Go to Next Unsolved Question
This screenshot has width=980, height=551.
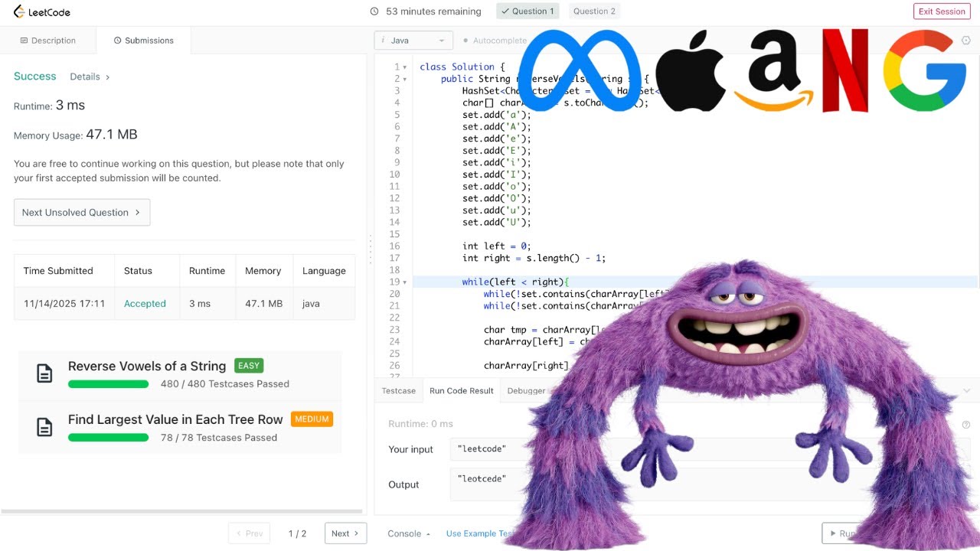coord(82,213)
